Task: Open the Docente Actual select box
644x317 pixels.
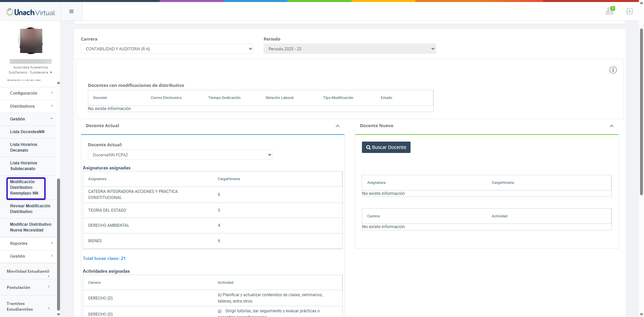Action: 180,155
